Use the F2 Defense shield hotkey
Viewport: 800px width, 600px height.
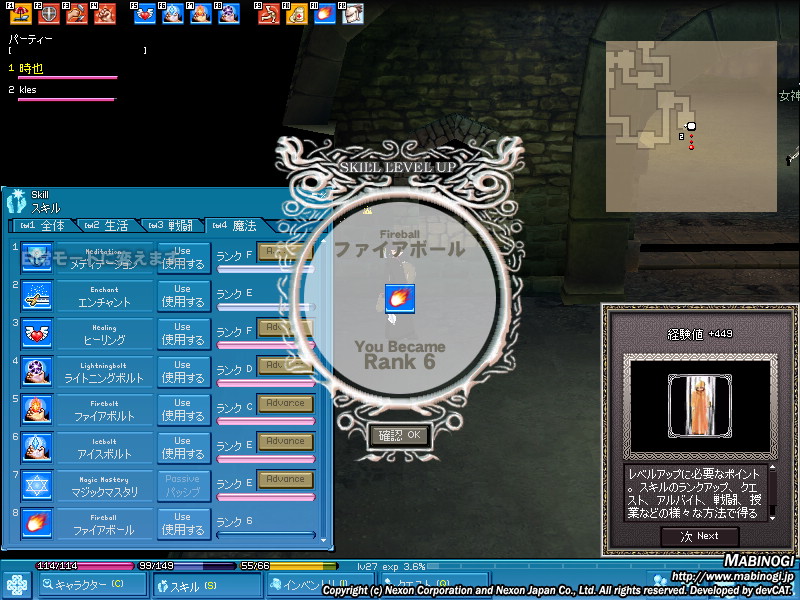[49, 14]
